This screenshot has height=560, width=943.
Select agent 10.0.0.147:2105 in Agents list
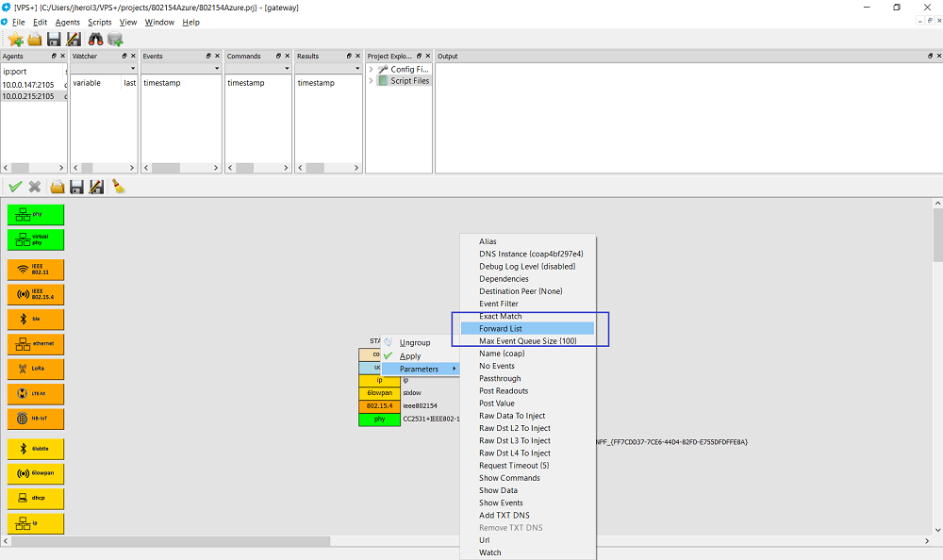(x=28, y=84)
